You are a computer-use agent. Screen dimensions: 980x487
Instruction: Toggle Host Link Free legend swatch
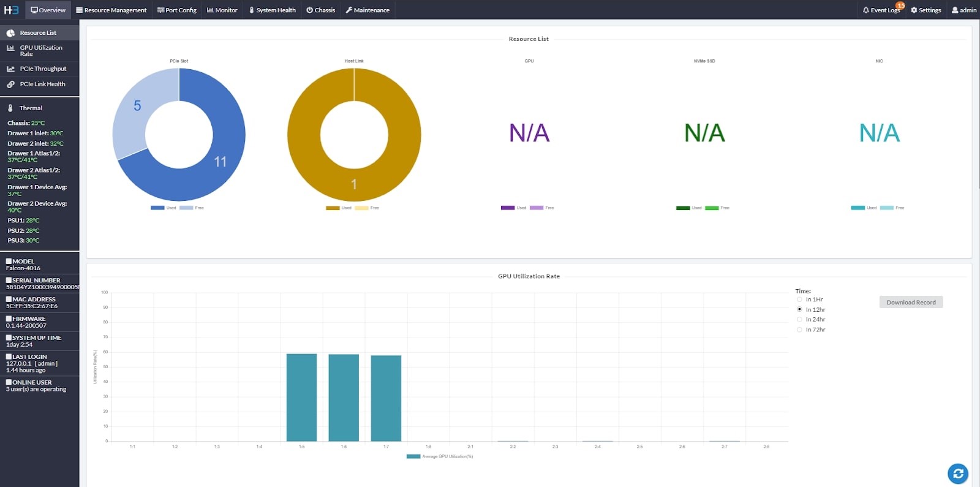coord(361,208)
